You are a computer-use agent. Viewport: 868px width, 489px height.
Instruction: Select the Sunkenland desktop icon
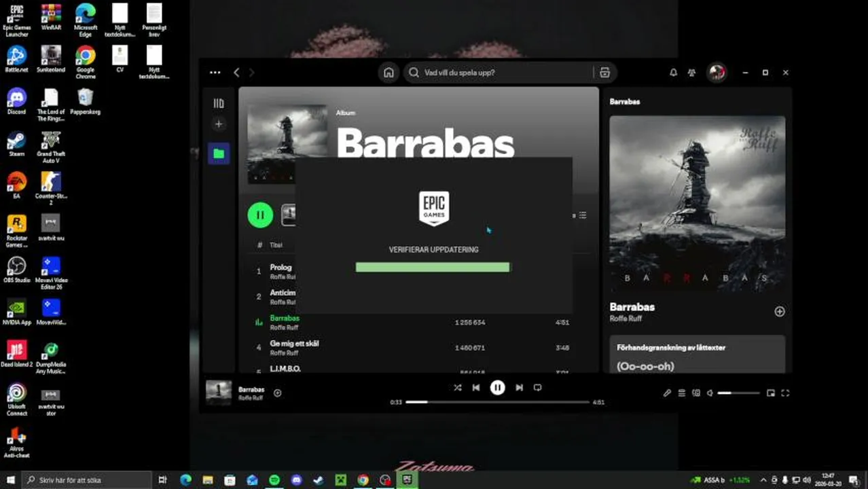pos(51,58)
